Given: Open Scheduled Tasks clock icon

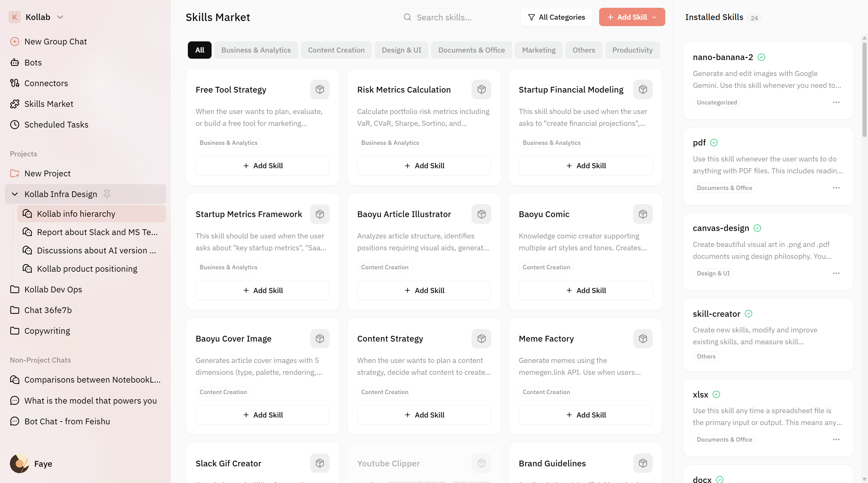Looking at the screenshot, I should click(x=15, y=124).
